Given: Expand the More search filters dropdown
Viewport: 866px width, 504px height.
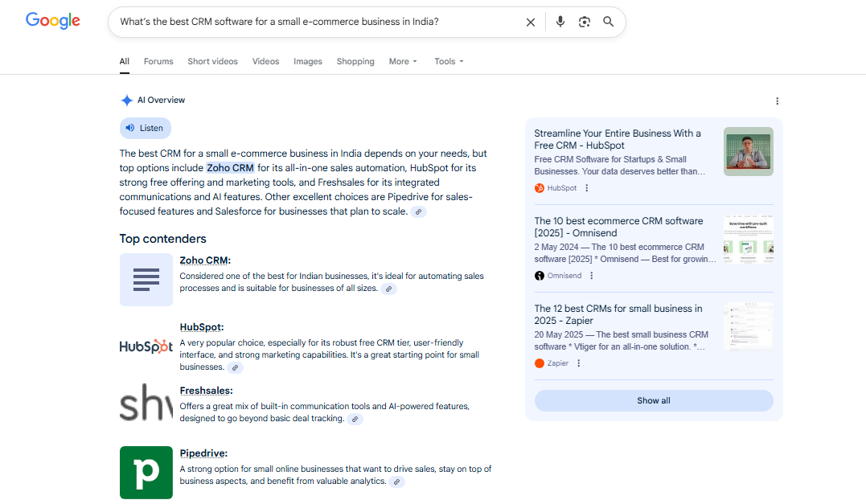Looking at the screenshot, I should coord(403,61).
